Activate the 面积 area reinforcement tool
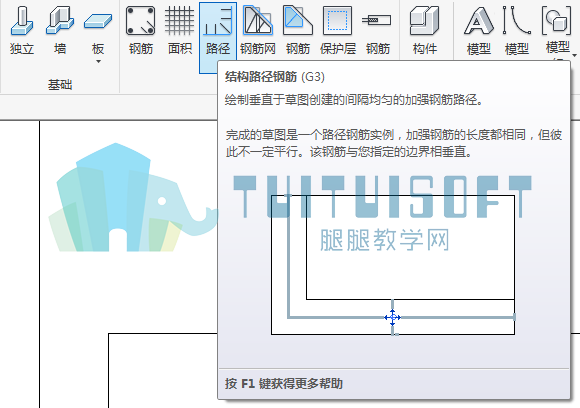This screenshot has height=408, width=580. pos(180,30)
